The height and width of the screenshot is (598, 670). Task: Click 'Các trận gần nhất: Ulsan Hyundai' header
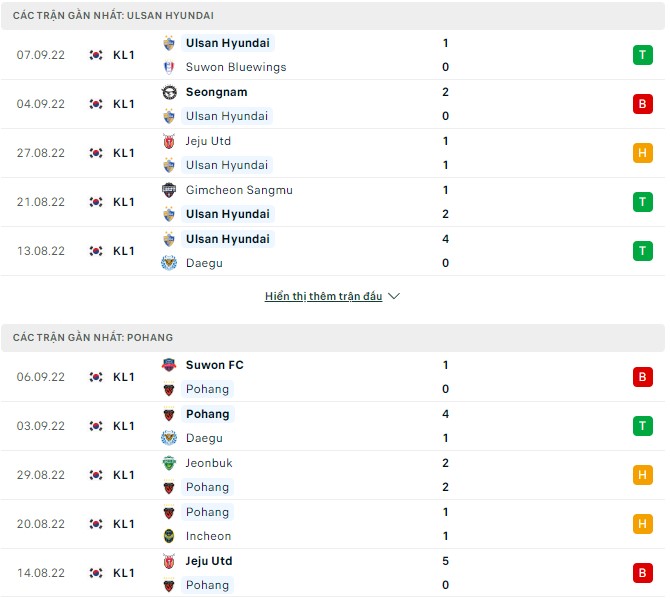click(113, 16)
